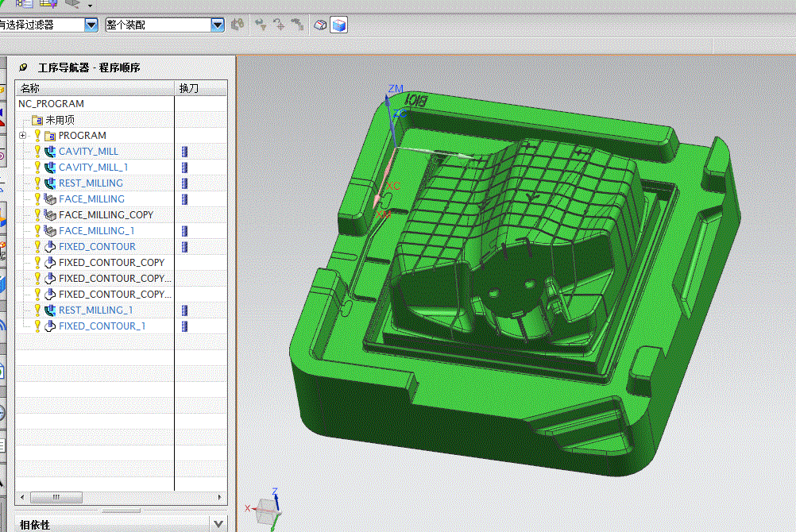This screenshot has height=532, width=796.
Task: Select the REST_MILLING_1 operation name
Action: pos(95,310)
